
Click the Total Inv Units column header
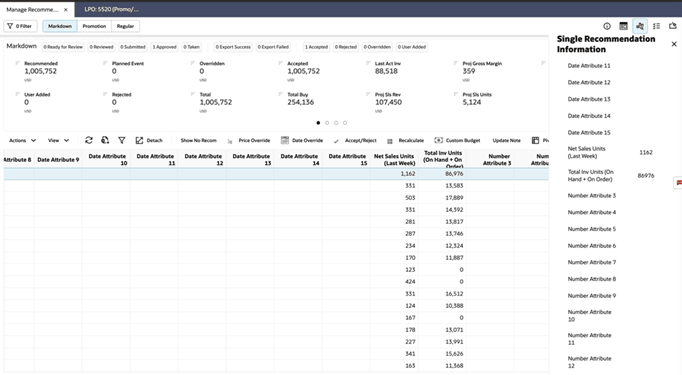pos(442,159)
